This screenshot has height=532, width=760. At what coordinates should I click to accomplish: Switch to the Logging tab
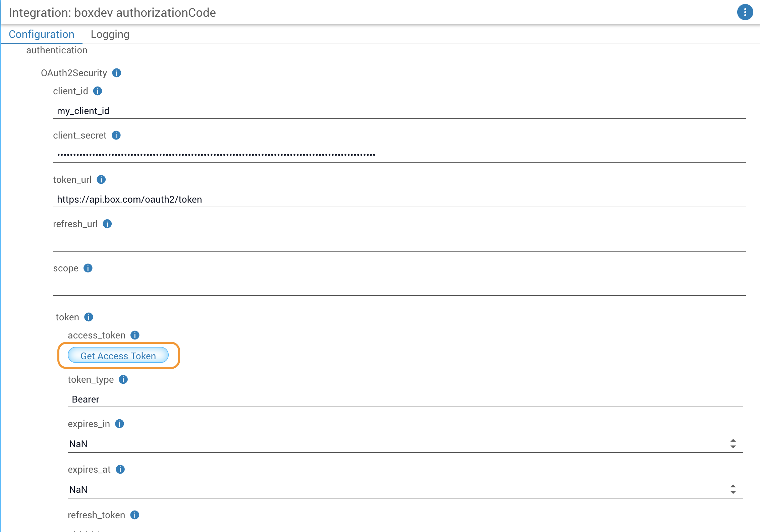point(110,34)
